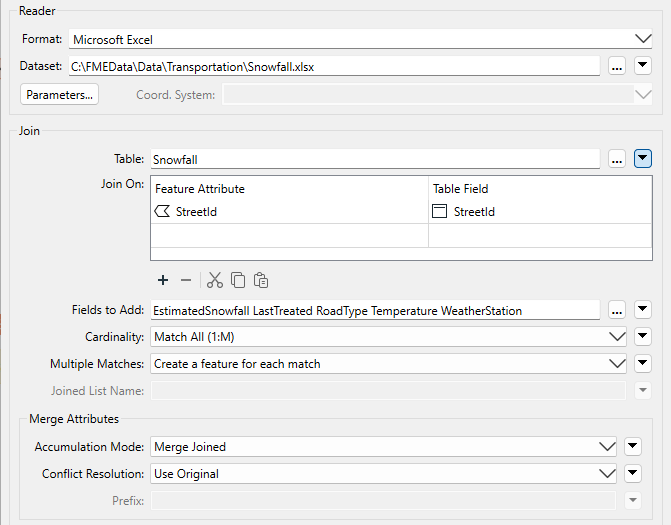Open arrow menu right of Cardinality
The width and height of the screenshot is (671, 525).
(x=643, y=337)
